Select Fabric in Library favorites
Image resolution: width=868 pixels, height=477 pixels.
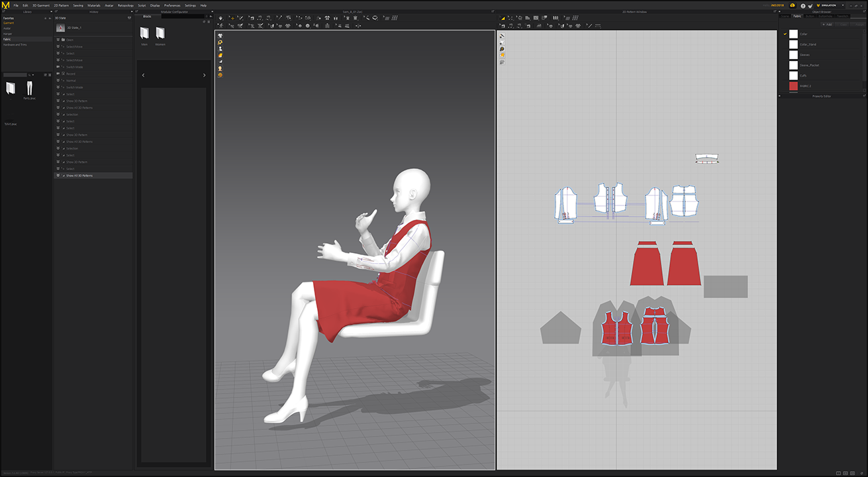[7, 39]
